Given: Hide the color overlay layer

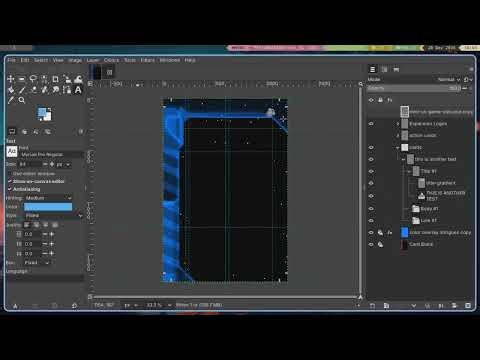Looking at the screenshot, I should pos(371,232).
